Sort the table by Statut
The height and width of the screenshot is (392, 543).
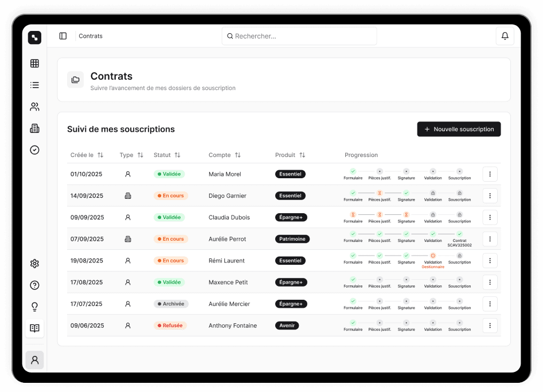[177, 155]
